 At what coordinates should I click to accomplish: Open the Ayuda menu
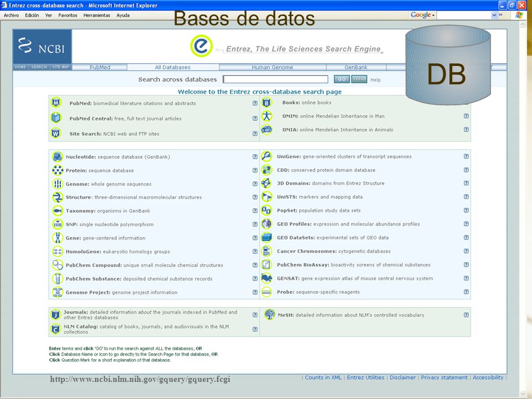coord(123,16)
